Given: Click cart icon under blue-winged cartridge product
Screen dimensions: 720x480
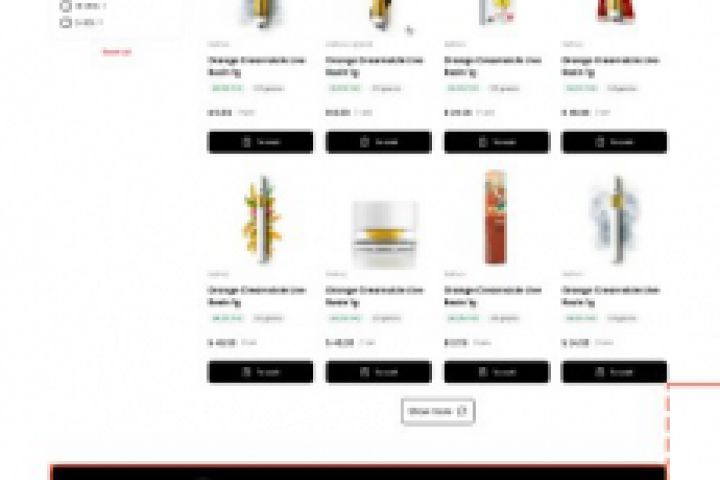Looking at the screenshot, I should coord(600,372).
